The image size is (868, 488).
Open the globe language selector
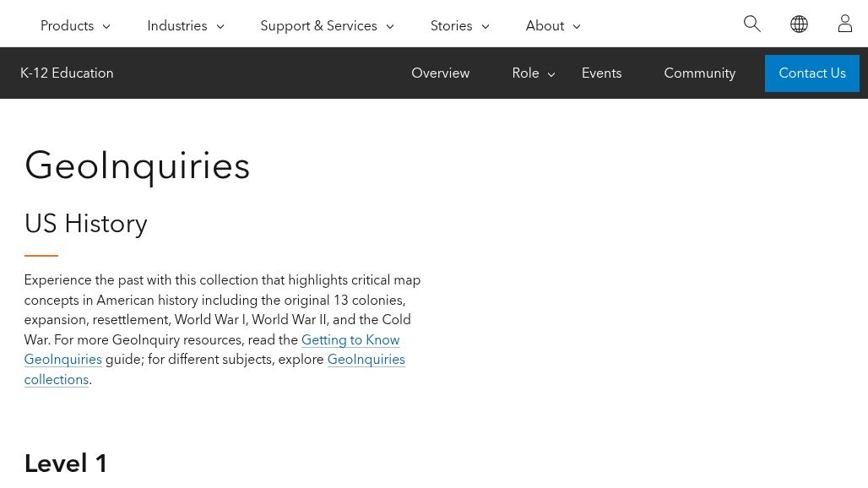tap(799, 24)
